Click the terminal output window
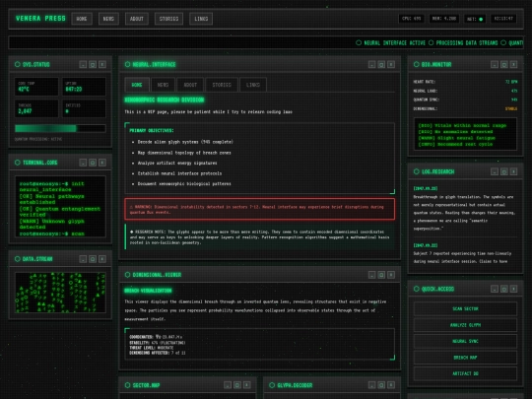Screen dimensions: 532x399 point(60,206)
